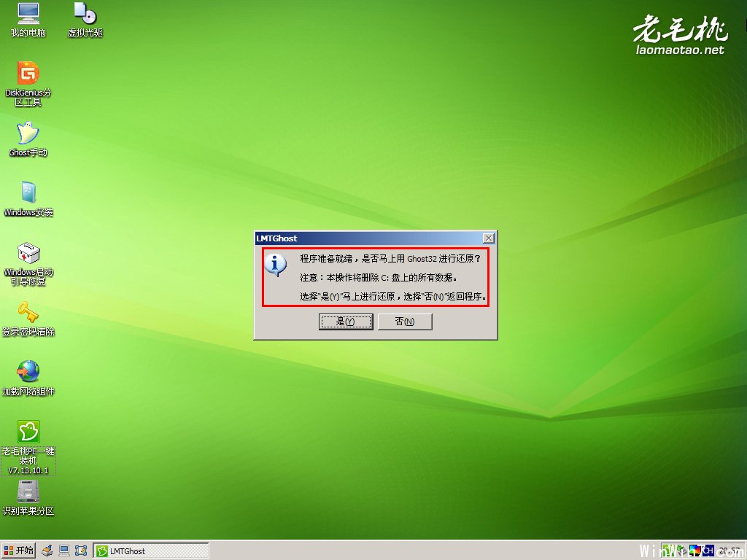Open the Start (开始) menu

(x=19, y=551)
